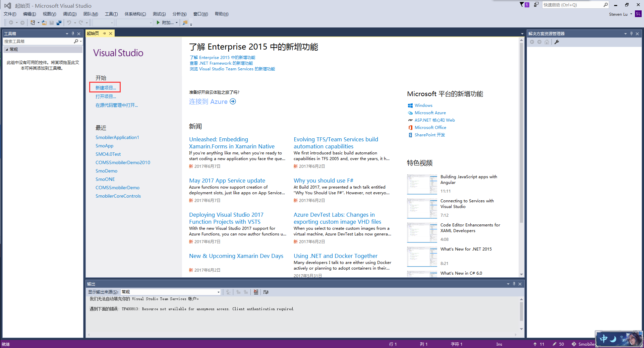
Task: Open Building JavaScript apps with Angular thumbnail
Action: point(422,184)
